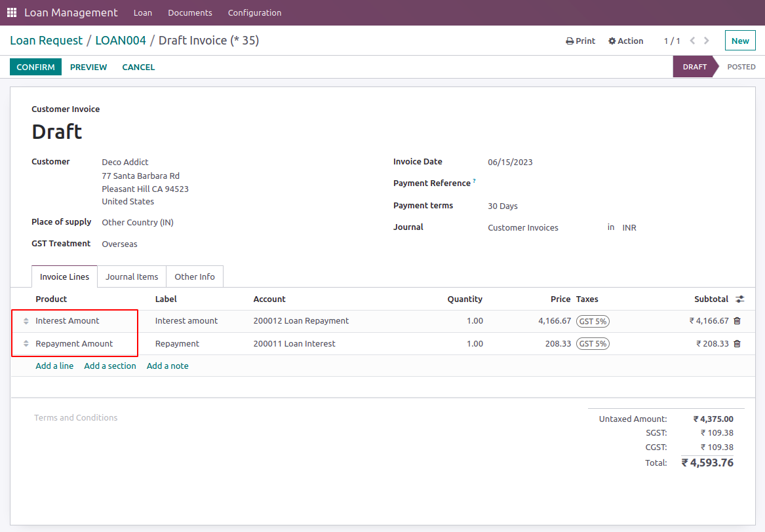Viewport: 765px width, 532px height.
Task: Click Add a line link
Action: coord(54,366)
